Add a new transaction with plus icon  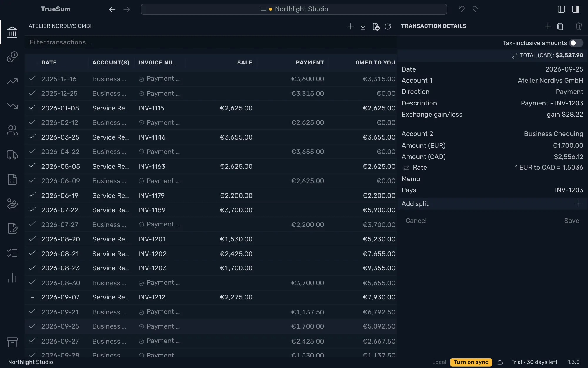click(350, 26)
